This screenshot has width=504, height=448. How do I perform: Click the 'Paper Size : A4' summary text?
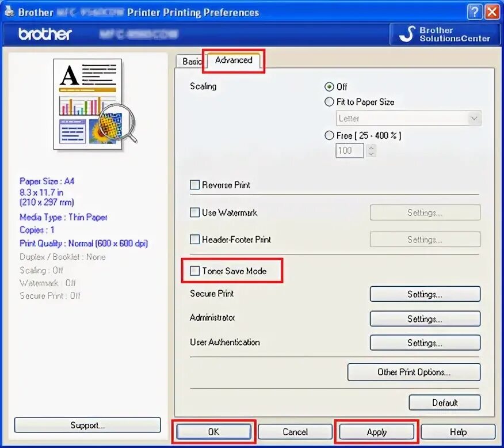tap(47, 181)
